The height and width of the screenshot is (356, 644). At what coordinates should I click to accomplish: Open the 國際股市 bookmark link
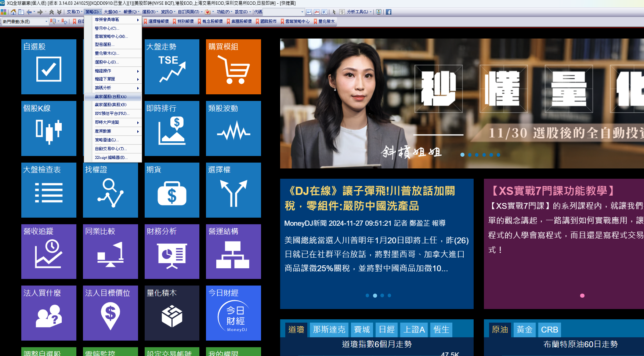click(x=268, y=22)
